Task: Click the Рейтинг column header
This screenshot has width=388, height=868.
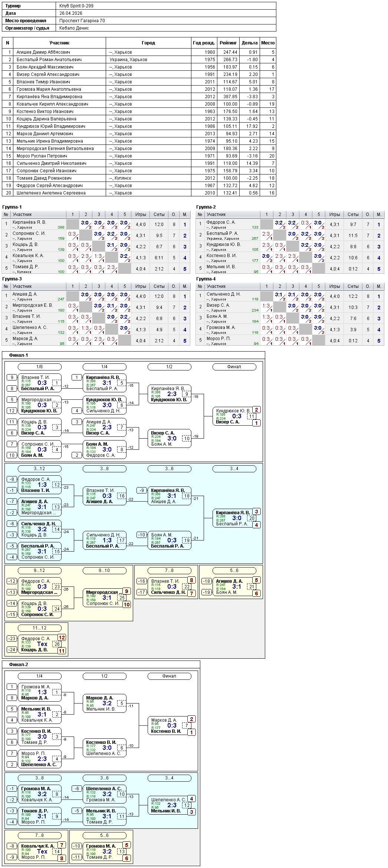Action: point(228,43)
